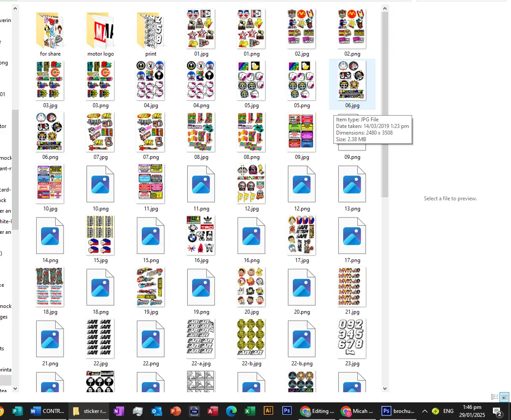Click the 19.jpg file name label
511x420 pixels.
[x=151, y=312]
